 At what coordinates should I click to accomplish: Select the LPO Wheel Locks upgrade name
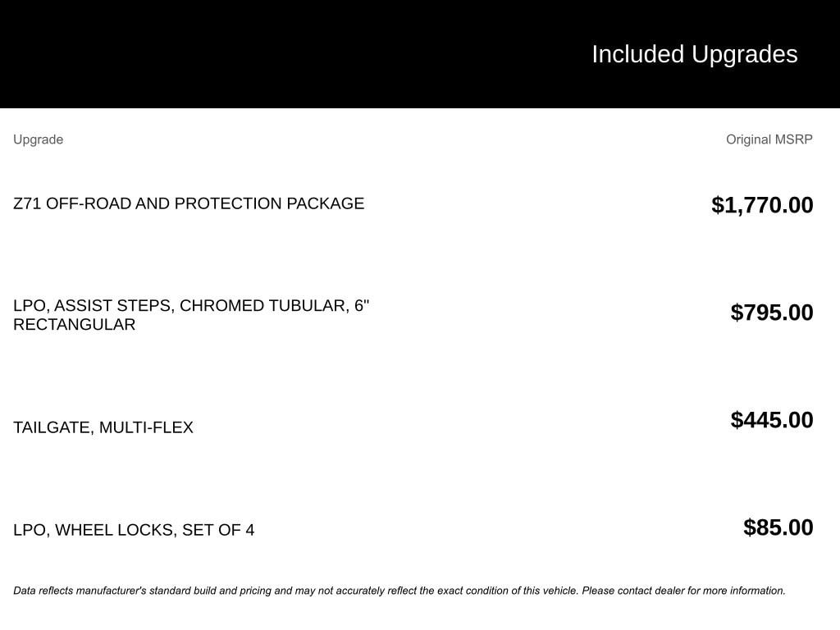point(134,530)
